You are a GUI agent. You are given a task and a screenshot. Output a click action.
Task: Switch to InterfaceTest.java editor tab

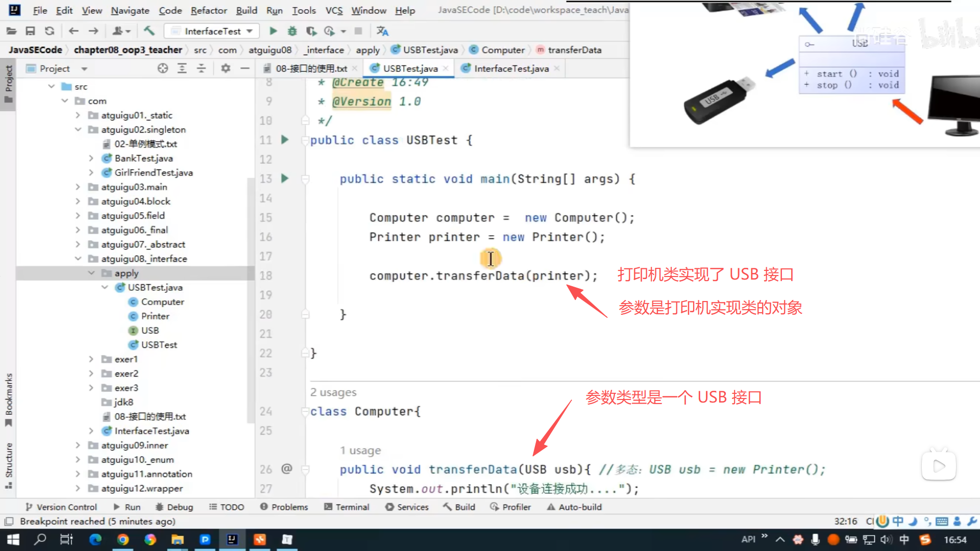511,68
